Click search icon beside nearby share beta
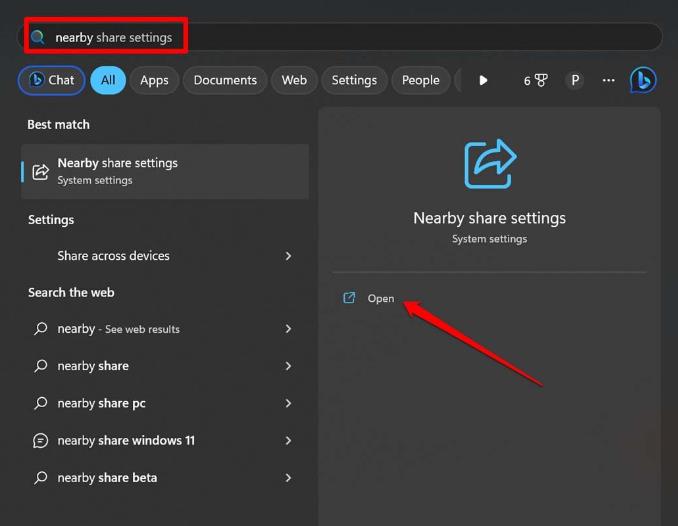 pos(41,478)
